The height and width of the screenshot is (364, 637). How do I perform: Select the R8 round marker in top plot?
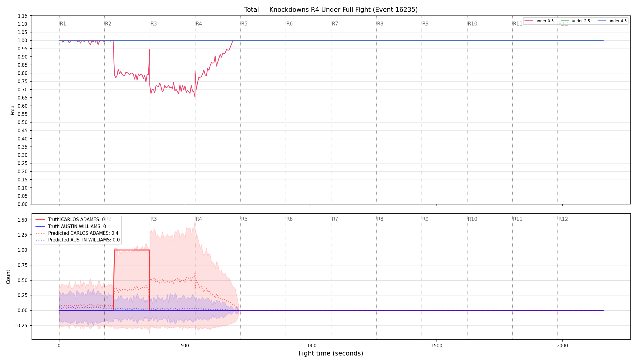pyautogui.click(x=380, y=24)
